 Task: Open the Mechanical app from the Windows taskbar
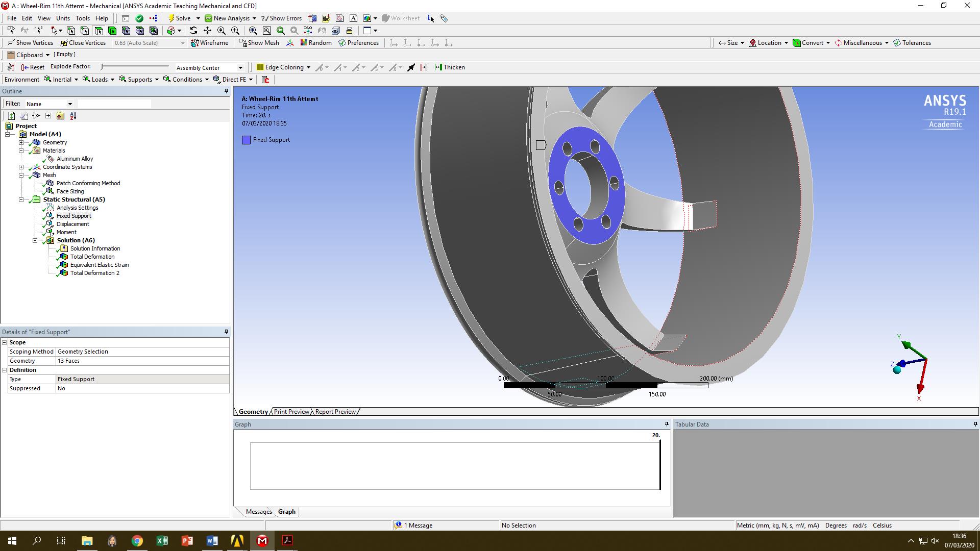tap(262, 541)
